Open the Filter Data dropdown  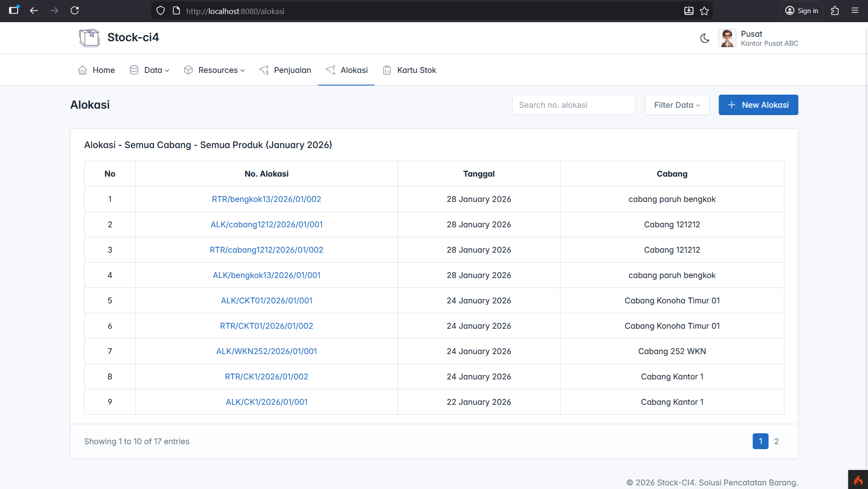pyautogui.click(x=677, y=105)
